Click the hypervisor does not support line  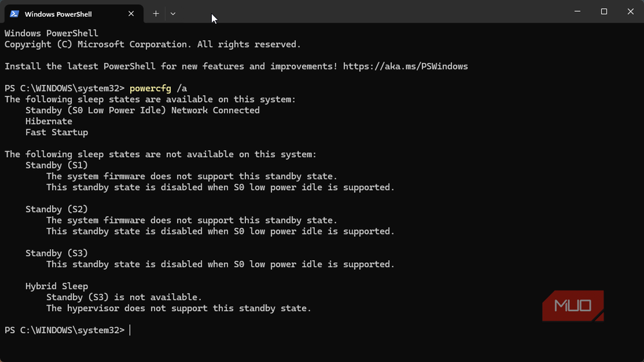(178, 308)
